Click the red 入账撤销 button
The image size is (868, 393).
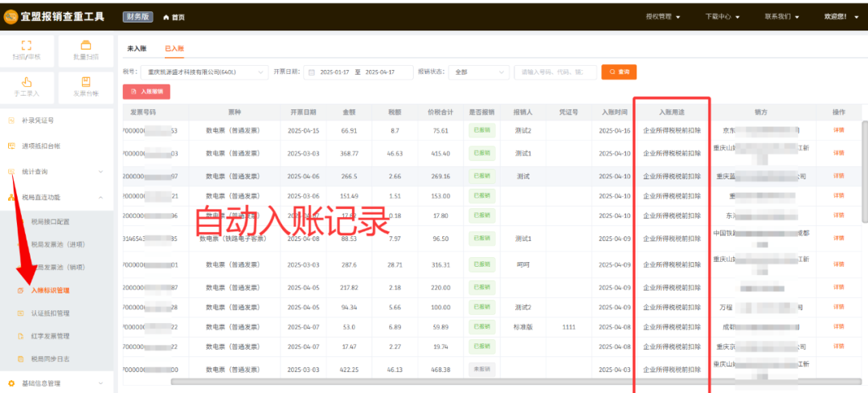146,92
